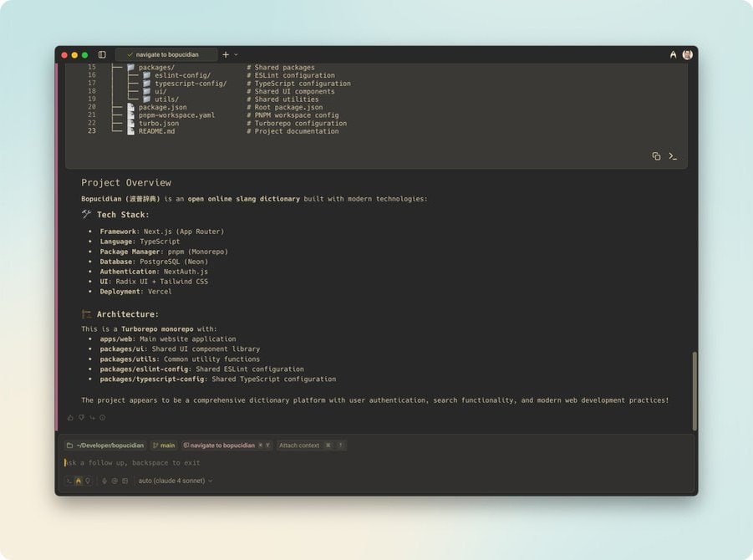753x560 pixels.
Task: Click the ui/ folder icon
Action: click(x=146, y=91)
